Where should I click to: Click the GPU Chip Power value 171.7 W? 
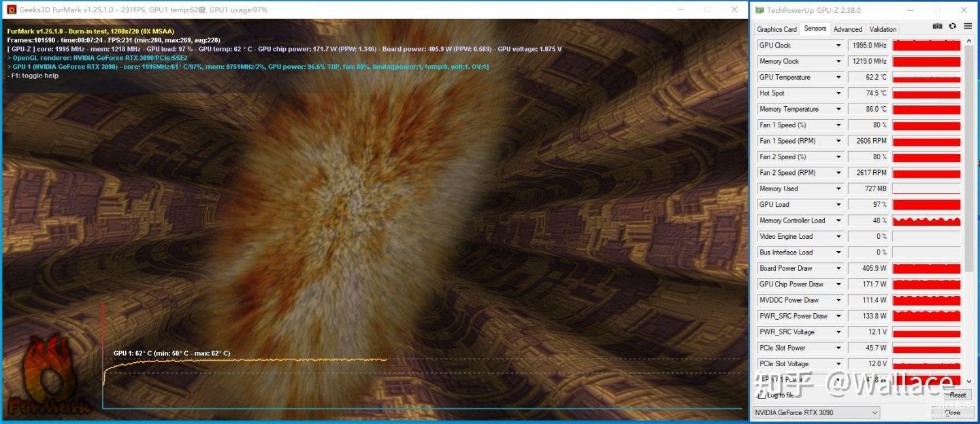[868, 284]
